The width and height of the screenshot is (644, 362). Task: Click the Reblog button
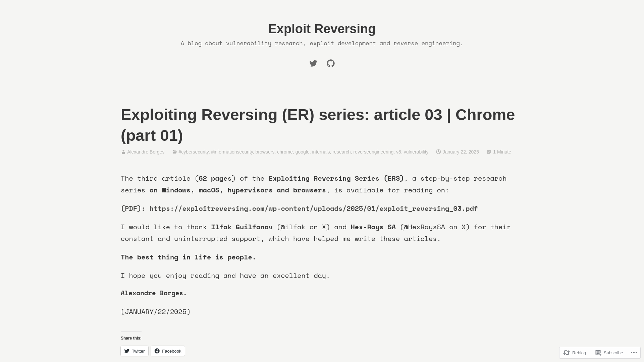point(576,352)
